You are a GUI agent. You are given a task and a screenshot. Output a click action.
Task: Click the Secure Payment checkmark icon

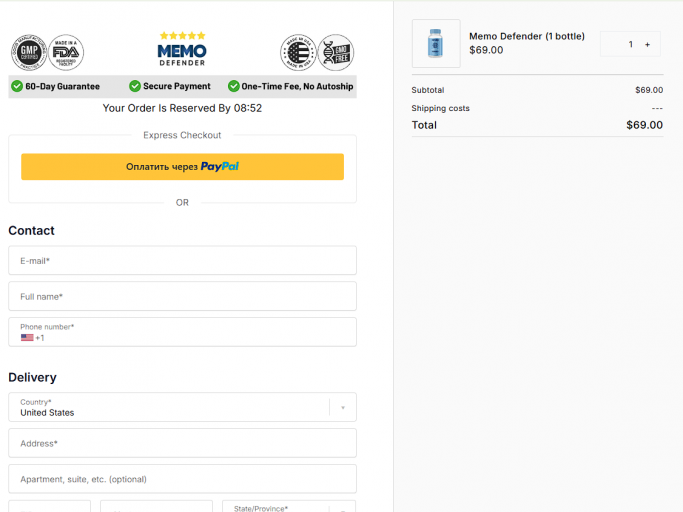[135, 86]
